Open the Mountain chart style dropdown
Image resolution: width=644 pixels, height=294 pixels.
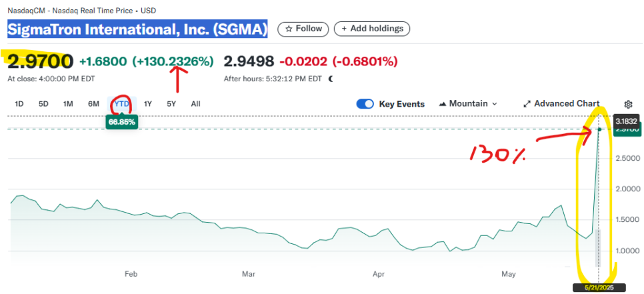pos(468,104)
